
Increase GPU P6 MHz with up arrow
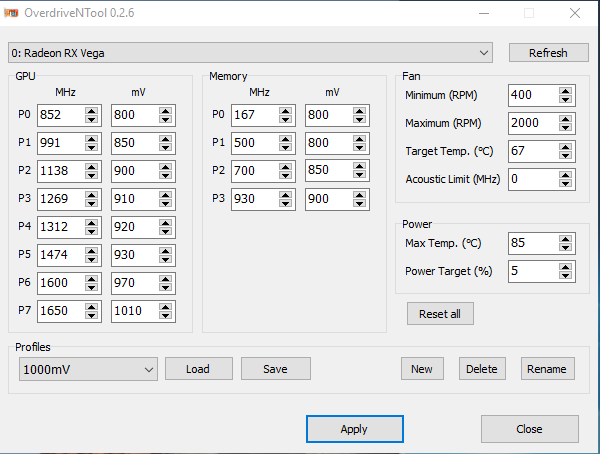[91, 279]
